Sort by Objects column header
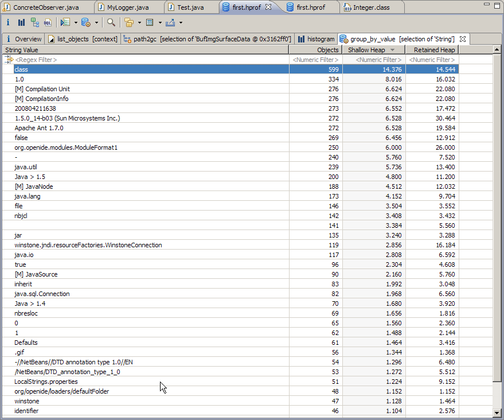This screenshot has width=504, height=420. [315, 50]
